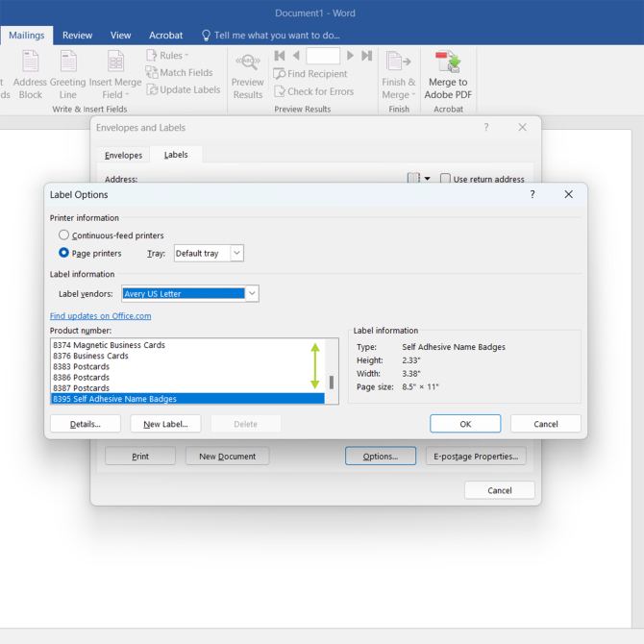Image resolution: width=644 pixels, height=644 pixels.
Task: Go to next record arrow
Action: coord(350,56)
